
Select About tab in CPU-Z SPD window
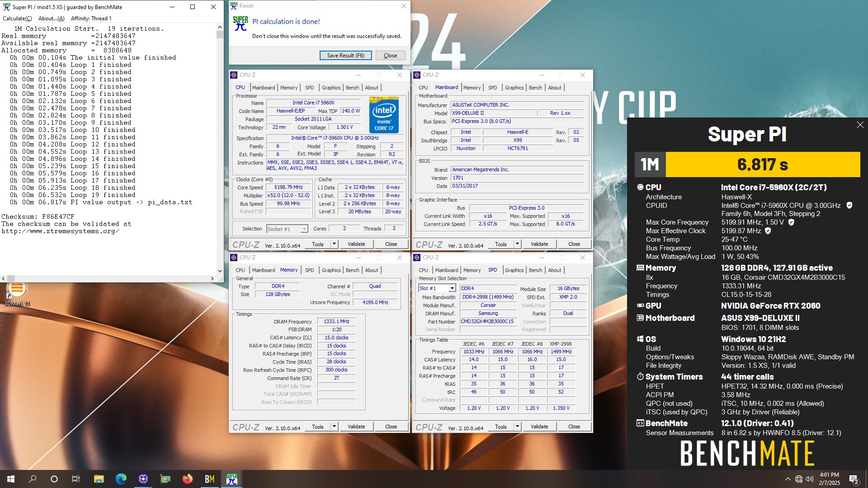(555, 270)
